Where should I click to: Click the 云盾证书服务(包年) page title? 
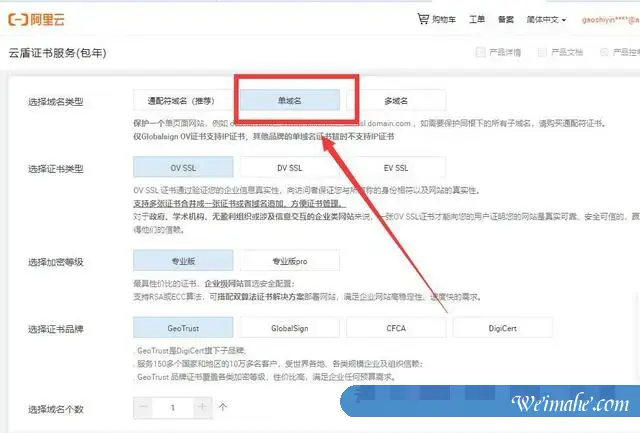pos(58,53)
